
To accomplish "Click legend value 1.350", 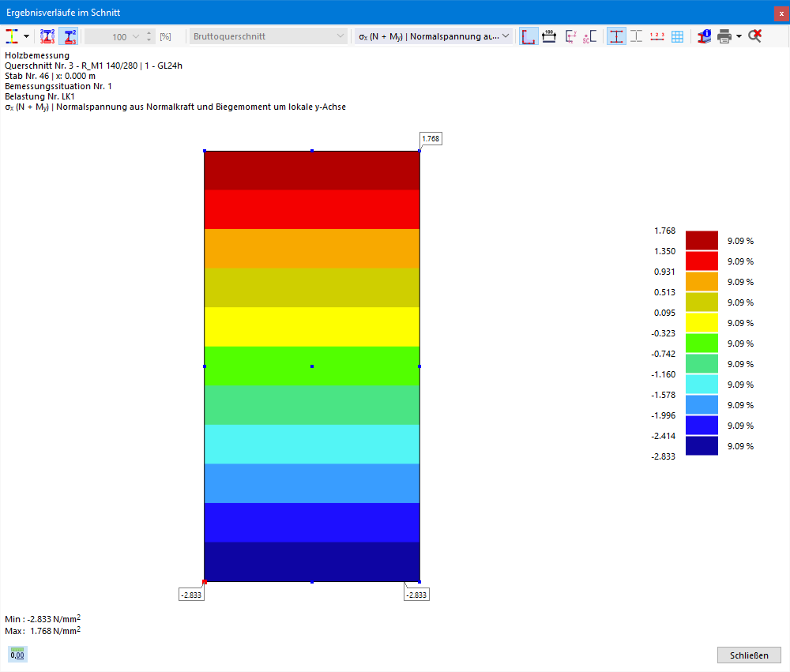I will pyautogui.click(x=664, y=251).
